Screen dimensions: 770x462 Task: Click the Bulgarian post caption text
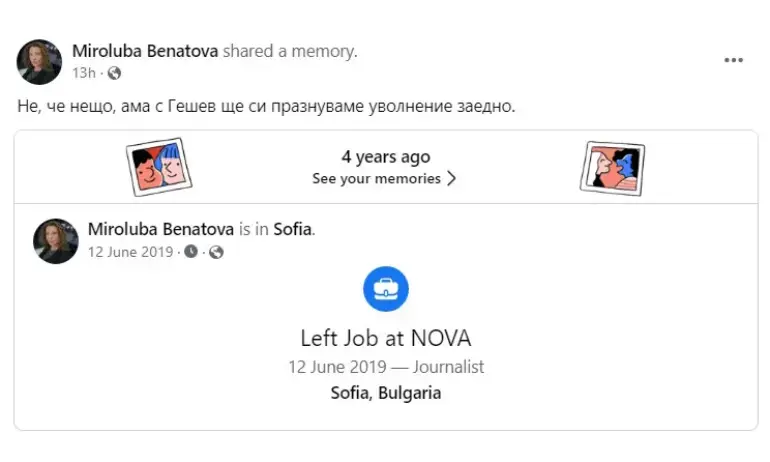[266, 105]
